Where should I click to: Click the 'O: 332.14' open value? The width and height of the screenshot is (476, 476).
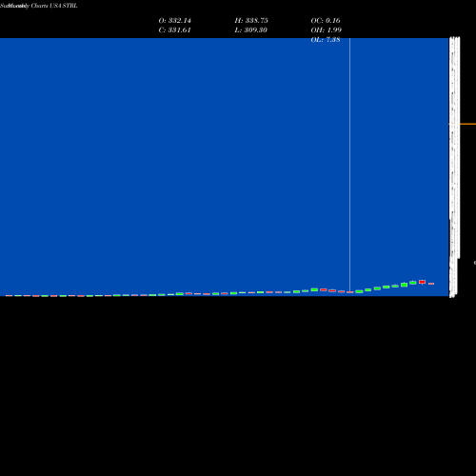point(174,21)
